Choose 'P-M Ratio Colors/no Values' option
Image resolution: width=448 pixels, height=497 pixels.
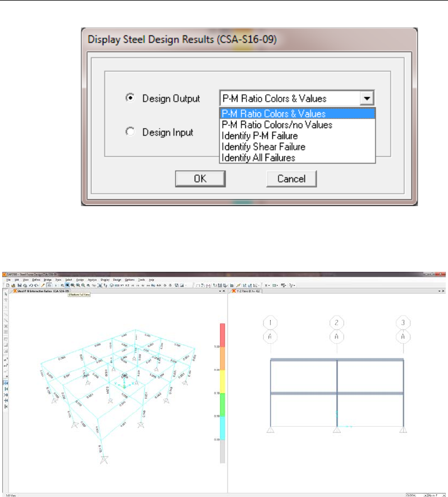[x=297, y=125]
